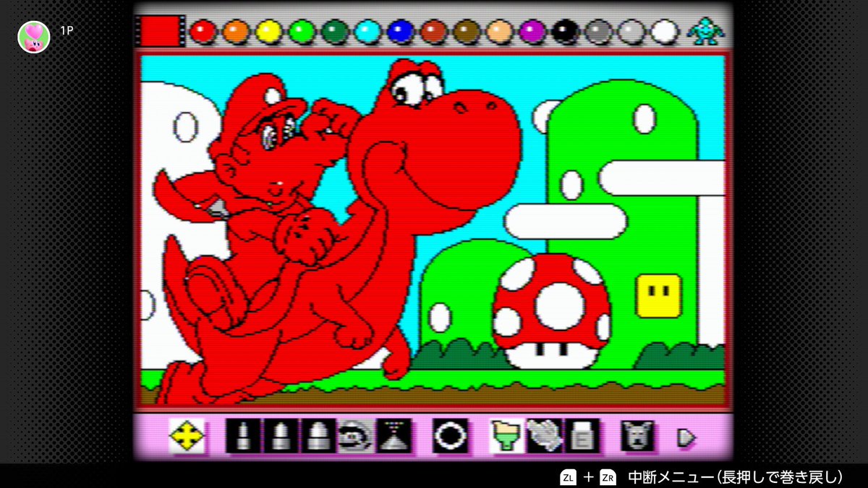Choose the white glove hand tool
Viewport: 868px width, 488px height.
544,436
